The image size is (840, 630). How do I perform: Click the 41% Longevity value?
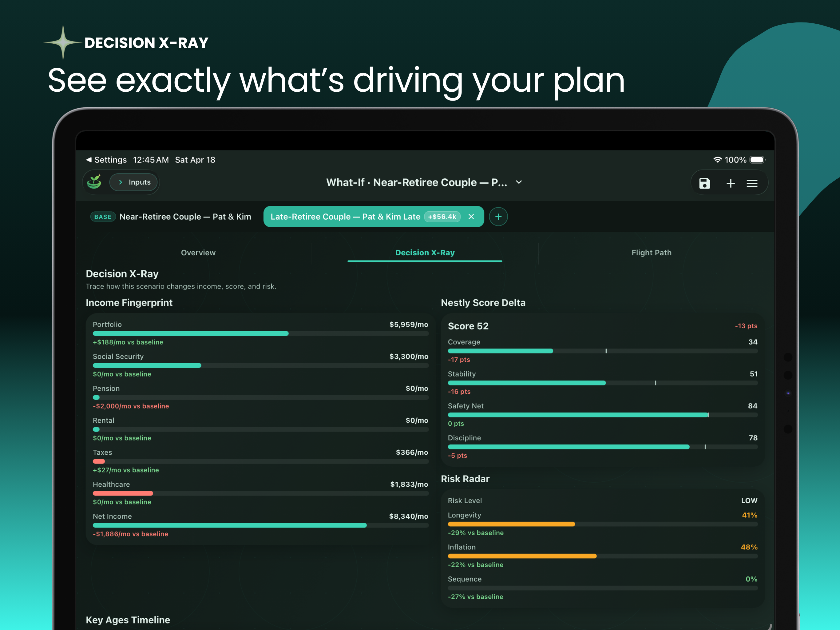(750, 515)
